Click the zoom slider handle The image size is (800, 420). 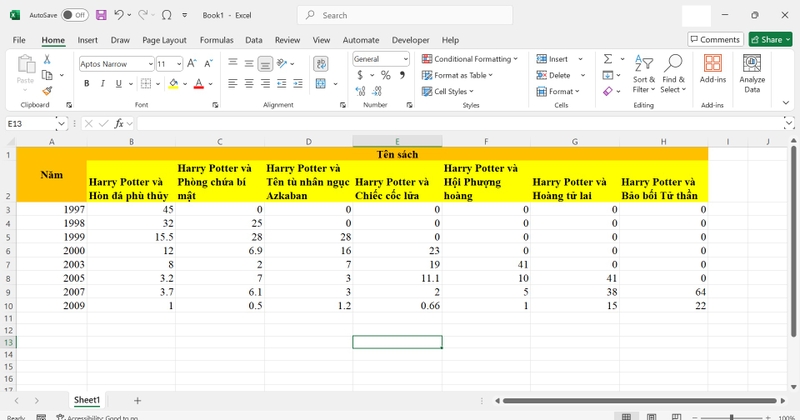(x=732, y=417)
